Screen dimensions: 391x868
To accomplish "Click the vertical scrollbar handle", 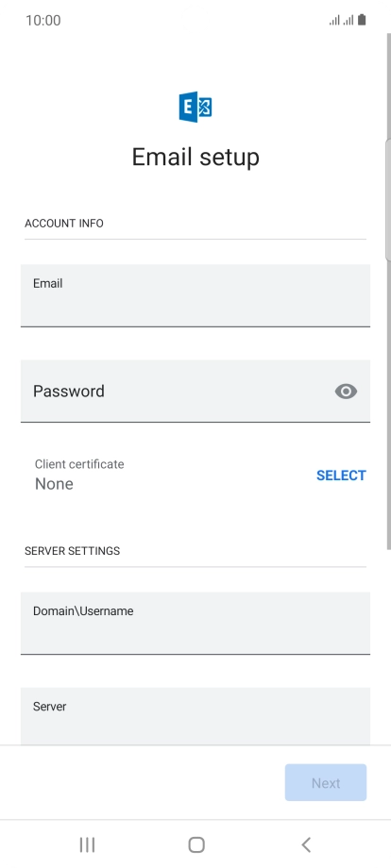I will coord(388,199).
